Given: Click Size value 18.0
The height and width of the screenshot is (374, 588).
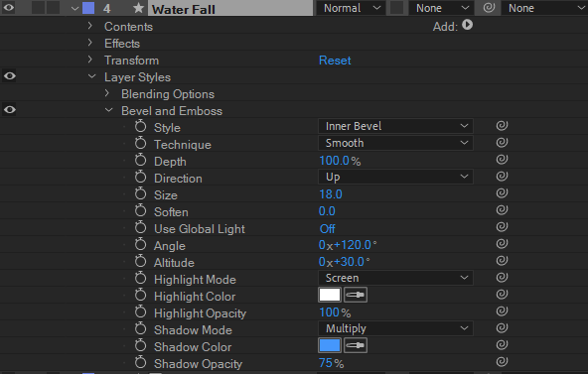Looking at the screenshot, I should (x=331, y=194).
